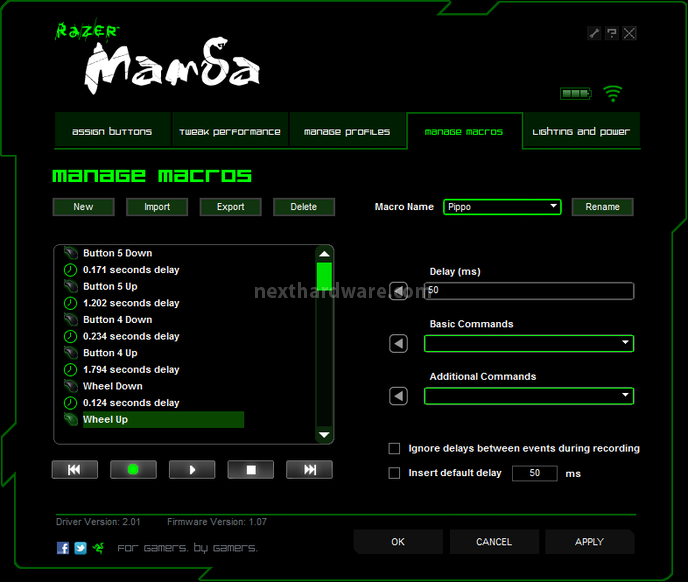The height and width of the screenshot is (582, 688).
Task: Delete the current macro
Action: pyautogui.click(x=304, y=207)
